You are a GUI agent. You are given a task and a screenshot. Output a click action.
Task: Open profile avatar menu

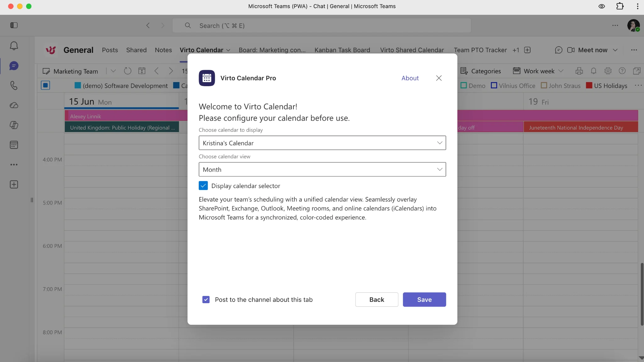click(x=633, y=25)
